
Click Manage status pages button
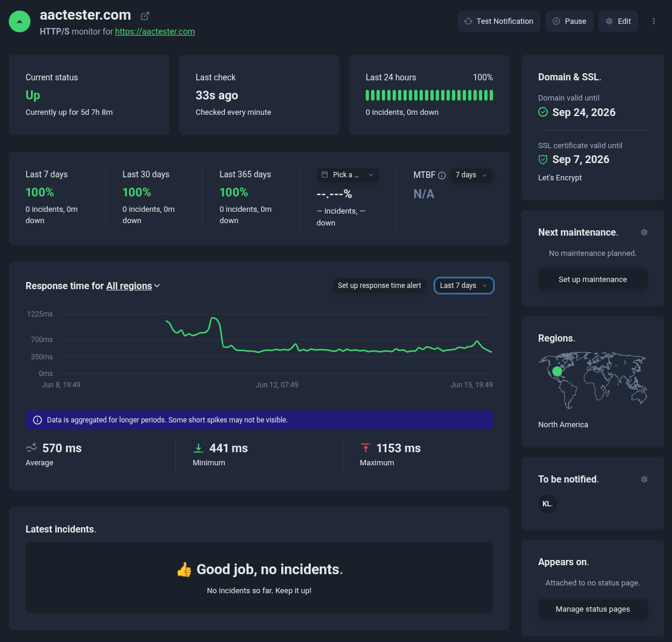[593, 609]
